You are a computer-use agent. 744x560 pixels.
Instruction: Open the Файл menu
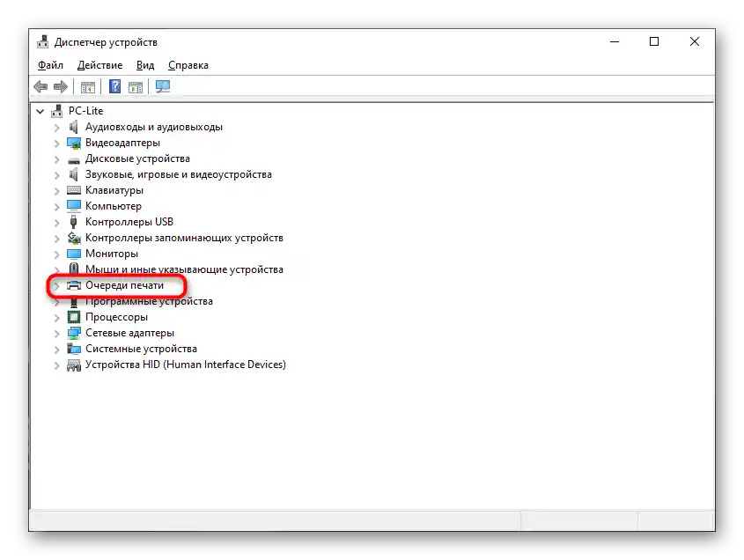point(50,65)
